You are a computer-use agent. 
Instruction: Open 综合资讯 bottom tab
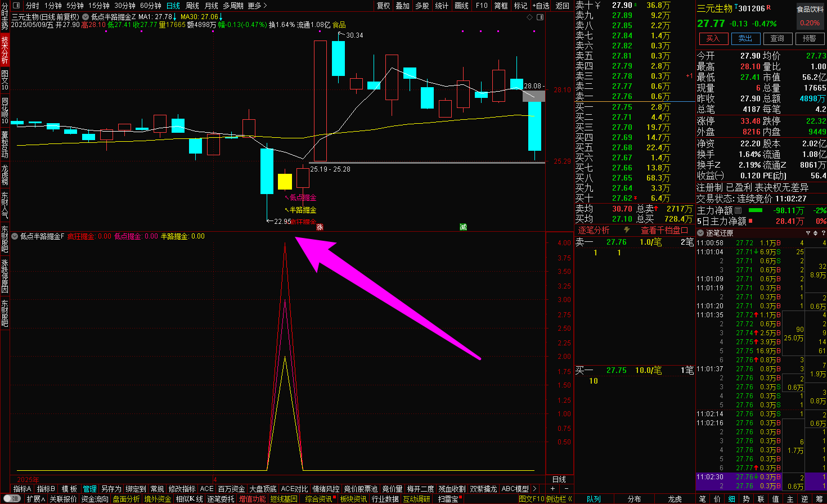click(x=319, y=499)
